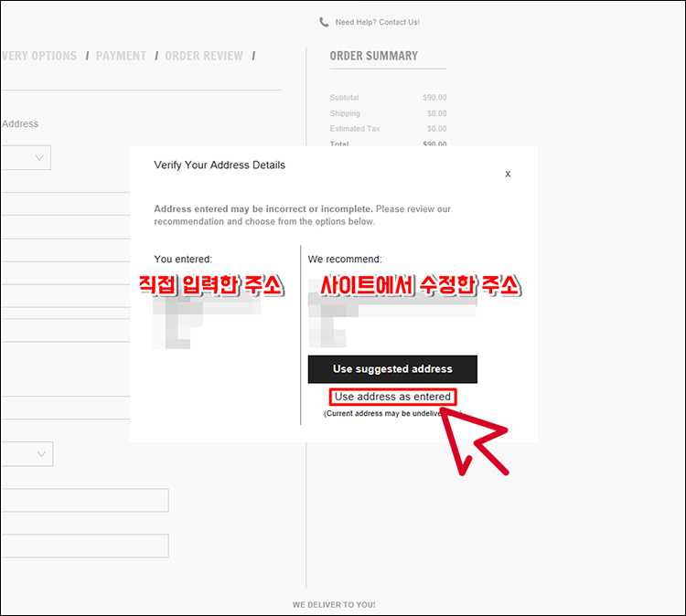Image resolution: width=686 pixels, height=616 pixels.
Task: Go to the Order Review step tab
Action: pos(204,56)
